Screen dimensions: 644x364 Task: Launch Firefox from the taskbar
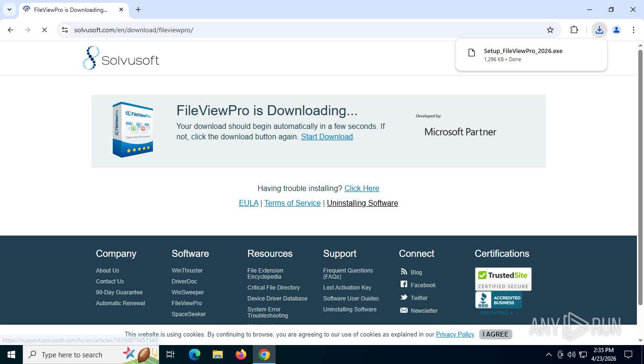pos(241,355)
